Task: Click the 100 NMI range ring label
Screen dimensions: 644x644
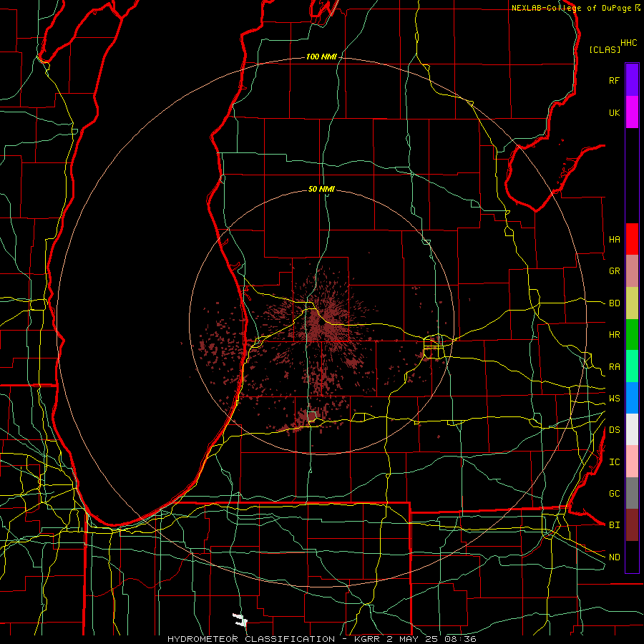Action: 321,57
